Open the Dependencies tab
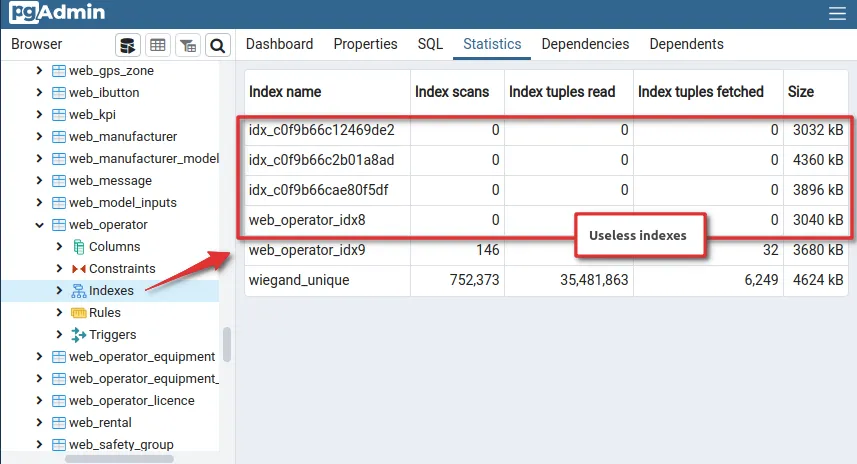The width and height of the screenshot is (857, 464). 585,44
